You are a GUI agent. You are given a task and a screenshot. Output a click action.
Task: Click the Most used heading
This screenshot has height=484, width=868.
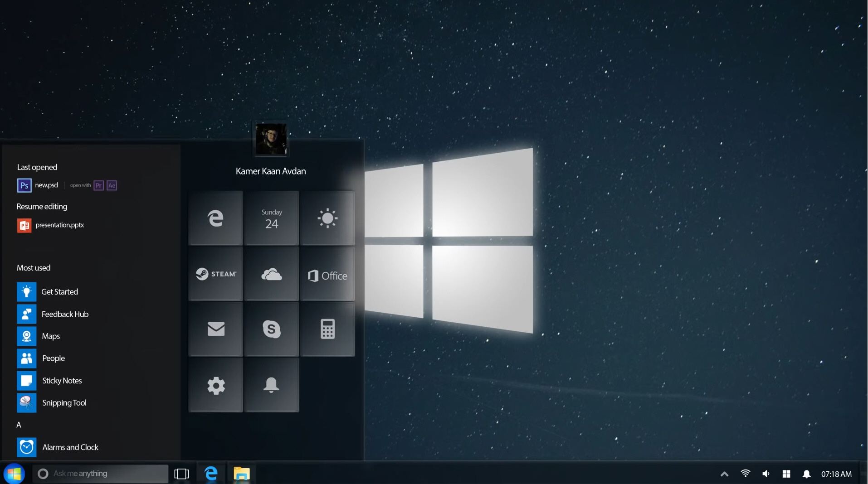(x=34, y=268)
